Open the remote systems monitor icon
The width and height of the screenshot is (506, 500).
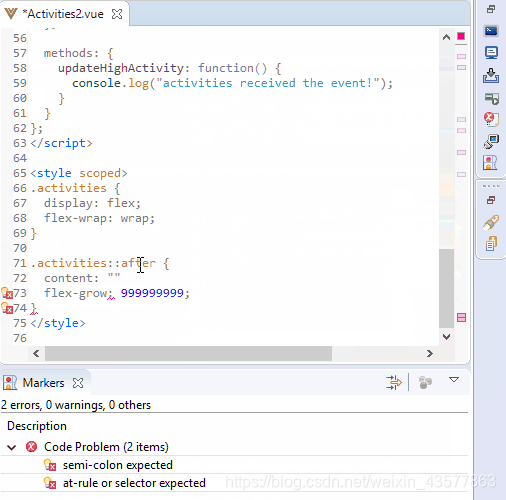pyautogui.click(x=491, y=141)
